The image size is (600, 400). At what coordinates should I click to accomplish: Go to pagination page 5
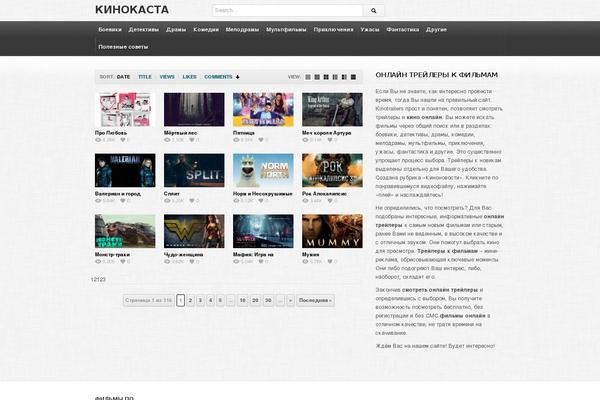(220, 300)
